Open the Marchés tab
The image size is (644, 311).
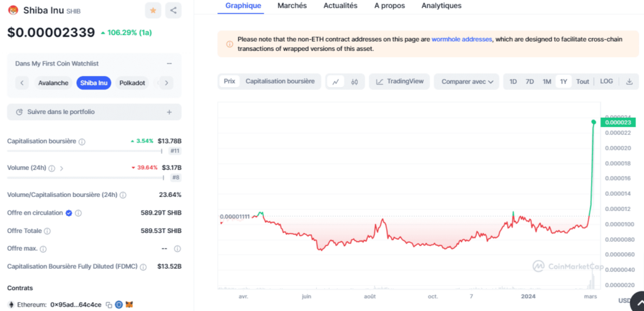click(292, 6)
